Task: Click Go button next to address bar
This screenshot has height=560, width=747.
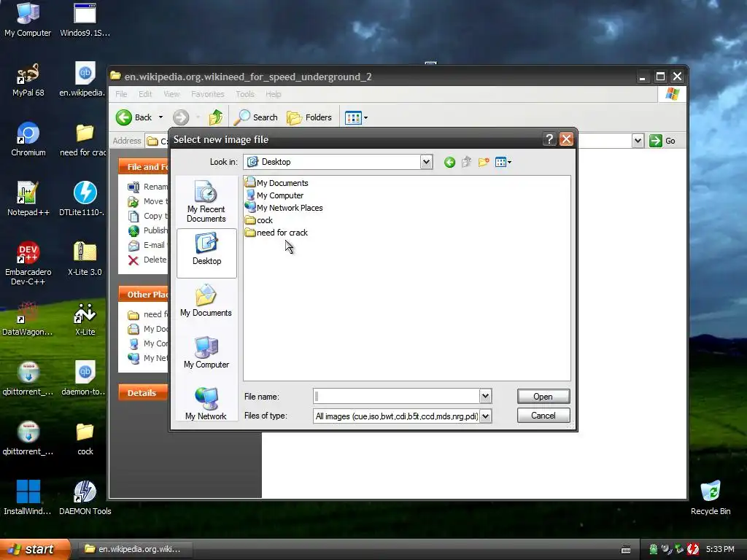Action: click(662, 141)
